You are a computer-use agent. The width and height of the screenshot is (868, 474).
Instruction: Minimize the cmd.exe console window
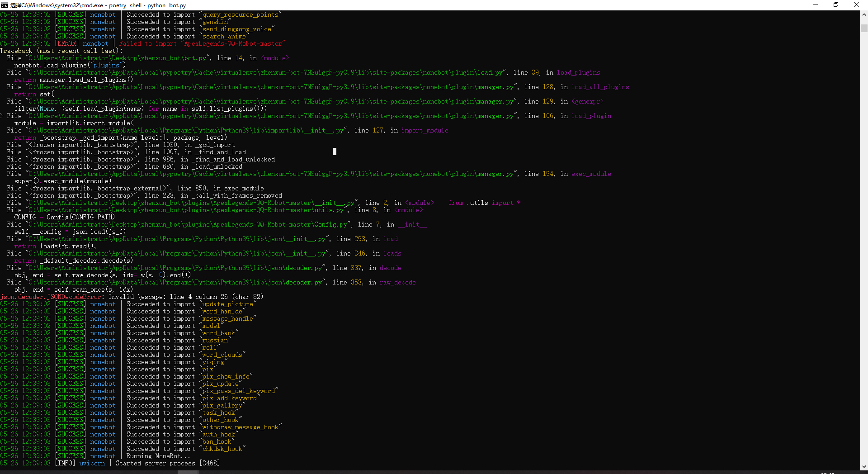coord(816,5)
